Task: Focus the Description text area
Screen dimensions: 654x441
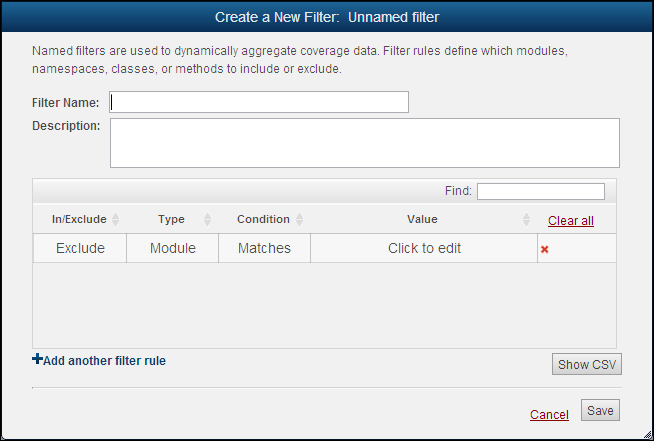Action: (364, 143)
